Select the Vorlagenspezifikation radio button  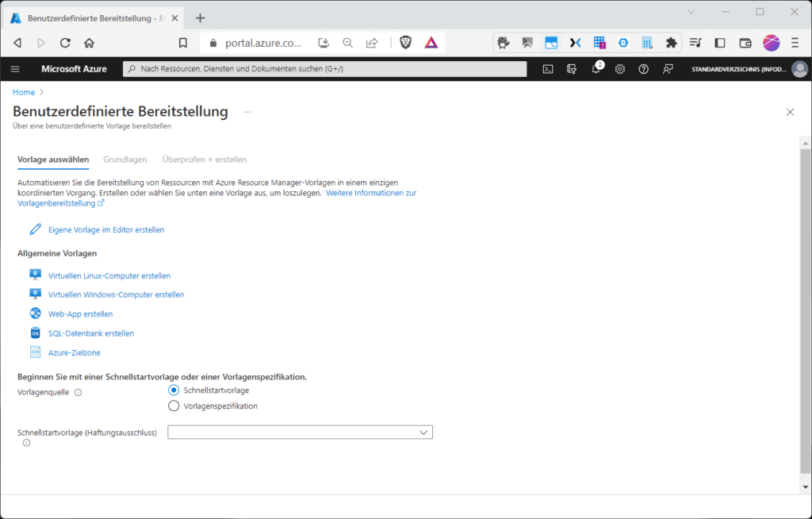pyautogui.click(x=174, y=406)
